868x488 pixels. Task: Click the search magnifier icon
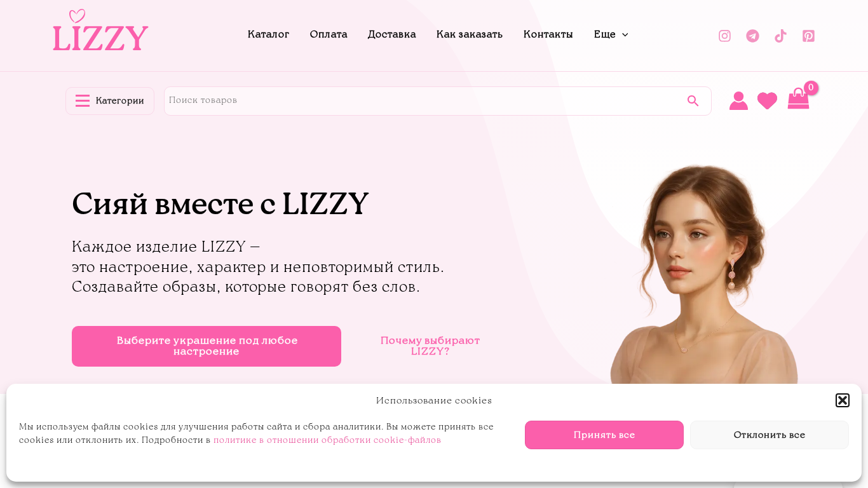click(x=693, y=100)
